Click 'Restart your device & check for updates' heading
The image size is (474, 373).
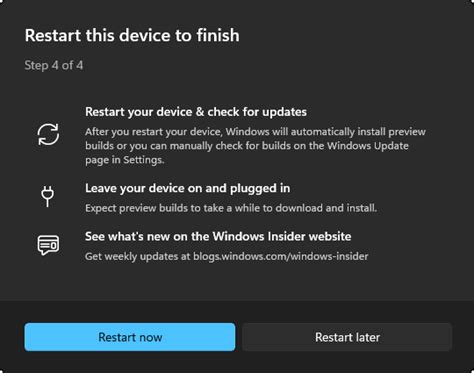[x=196, y=112]
